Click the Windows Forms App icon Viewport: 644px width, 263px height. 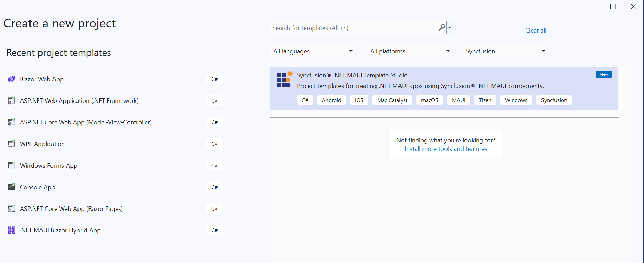pos(12,165)
